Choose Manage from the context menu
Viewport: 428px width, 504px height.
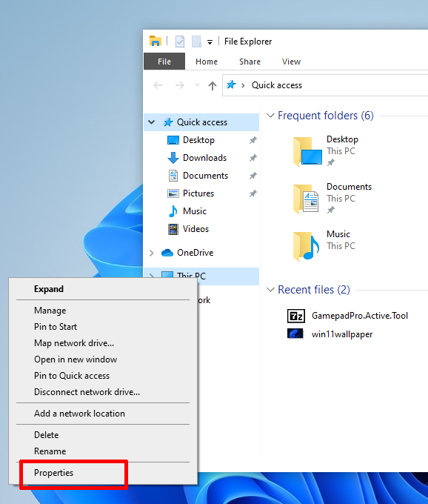pos(103,311)
